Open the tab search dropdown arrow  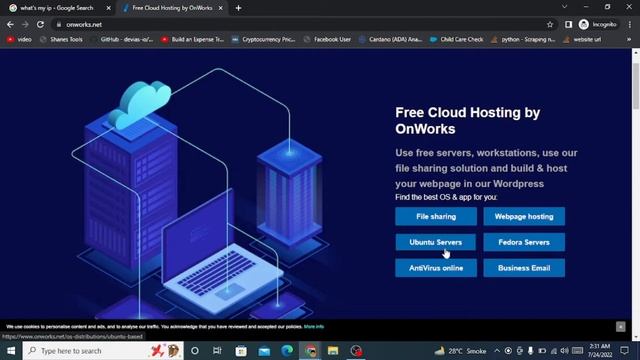[x=564, y=7]
